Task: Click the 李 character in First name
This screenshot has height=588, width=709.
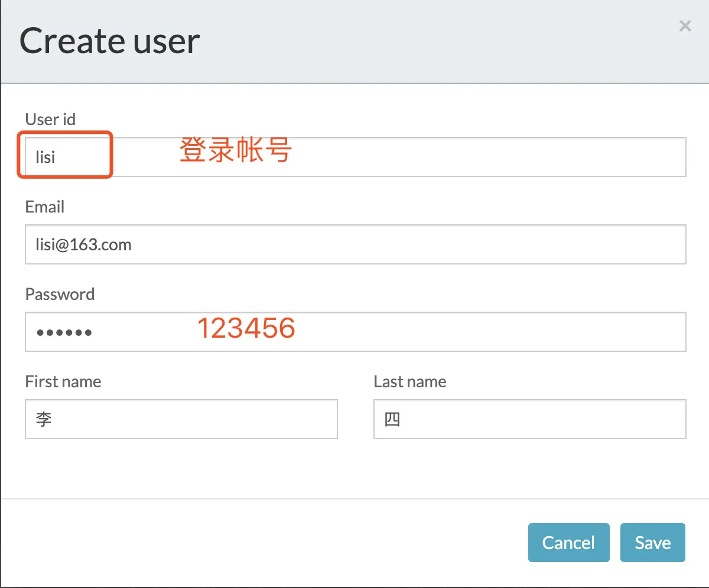Action: click(x=44, y=420)
